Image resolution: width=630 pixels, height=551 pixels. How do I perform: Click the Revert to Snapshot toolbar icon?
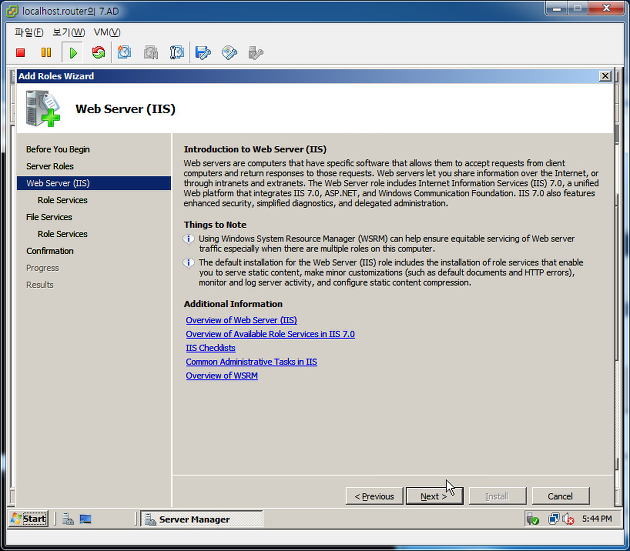point(151,53)
